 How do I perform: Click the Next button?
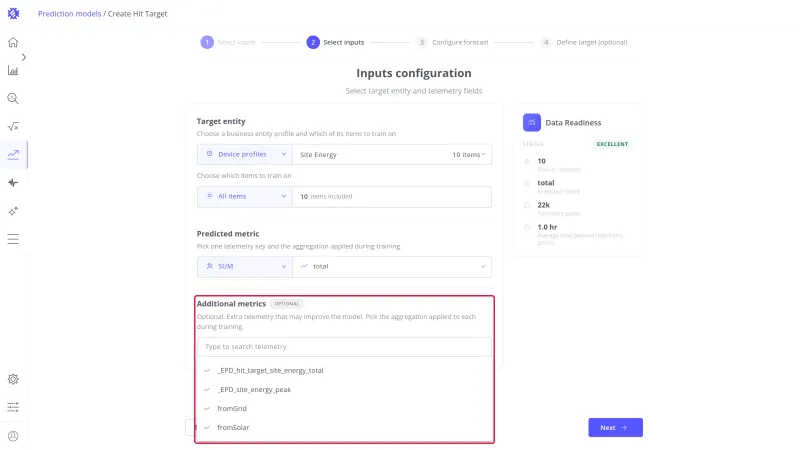pyautogui.click(x=615, y=428)
